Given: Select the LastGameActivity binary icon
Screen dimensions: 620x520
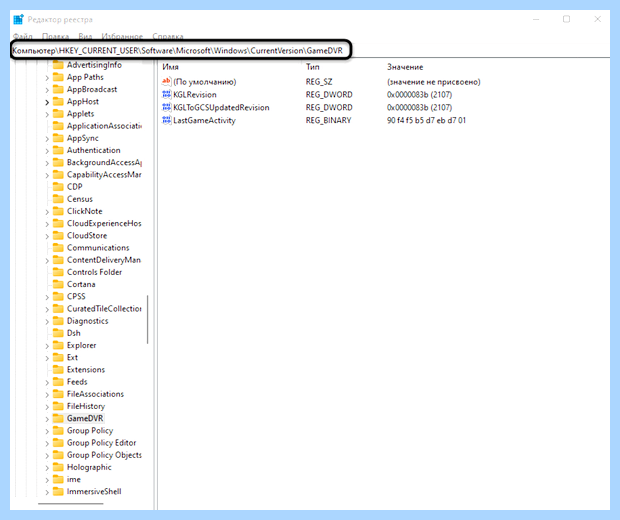Looking at the screenshot, I should click(x=166, y=120).
